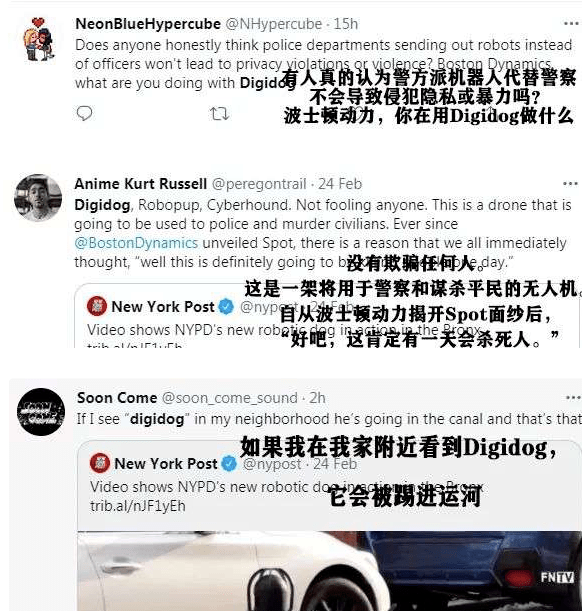Click the reply bubble icon on NeonBlueHypercube's tweet
The height and width of the screenshot is (611, 582).
[x=84, y=113]
